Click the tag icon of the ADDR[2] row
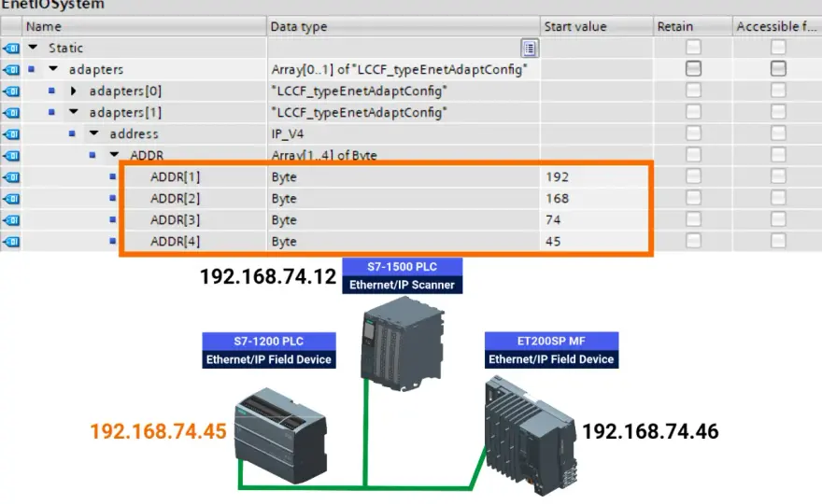 [x=11, y=199]
